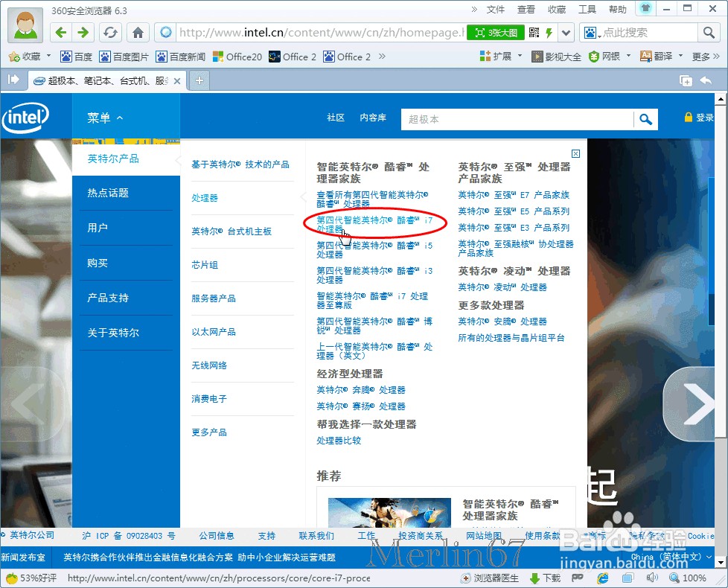Viewport: 728px width, 588px height.
Task: Reload the page with the refresh icon
Action: [110, 33]
